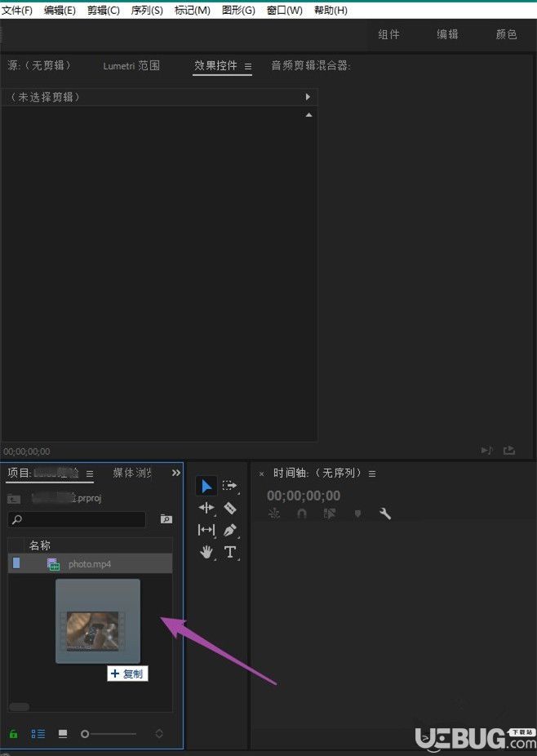Open the 序列(S) menu

click(x=147, y=10)
